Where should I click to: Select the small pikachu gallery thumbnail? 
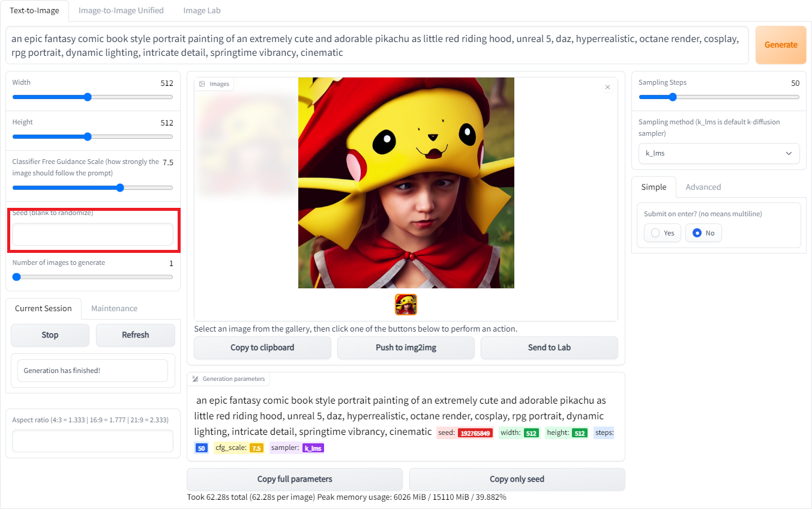tap(406, 305)
